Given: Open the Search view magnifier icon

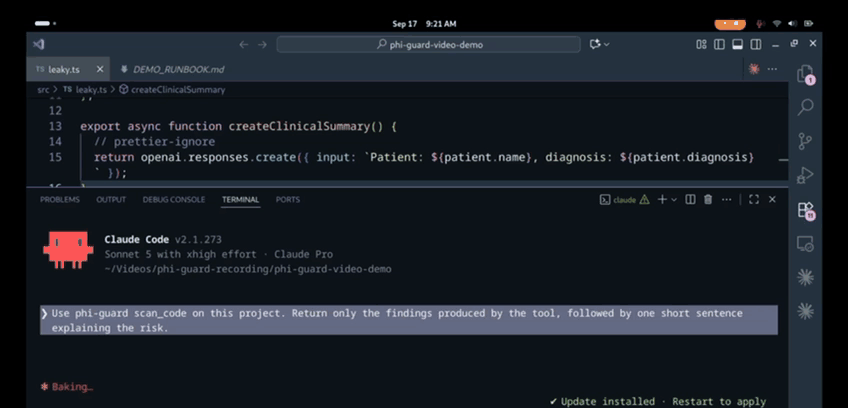Looking at the screenshot, I should click(x=805, y=107).
